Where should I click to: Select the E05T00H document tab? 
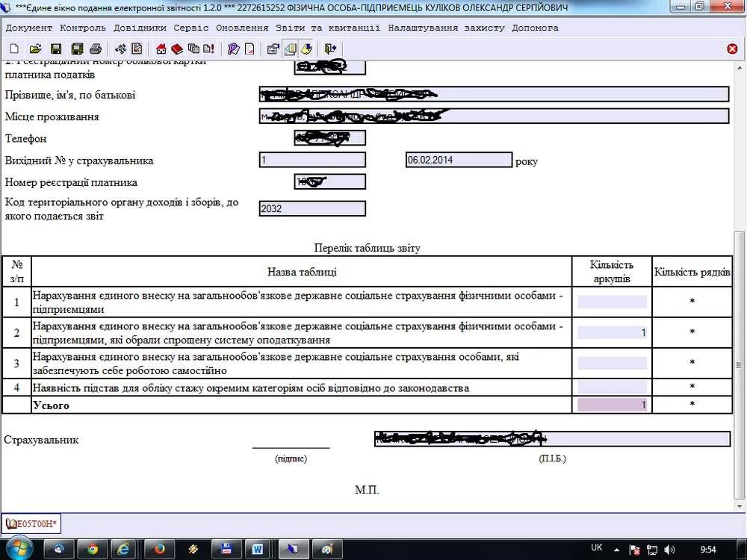pos(31,524)
